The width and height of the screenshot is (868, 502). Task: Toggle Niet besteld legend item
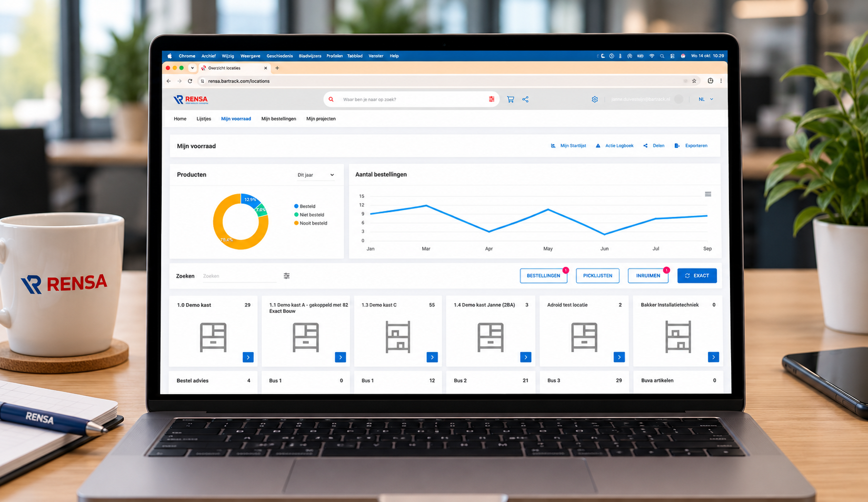coord(309,215)
